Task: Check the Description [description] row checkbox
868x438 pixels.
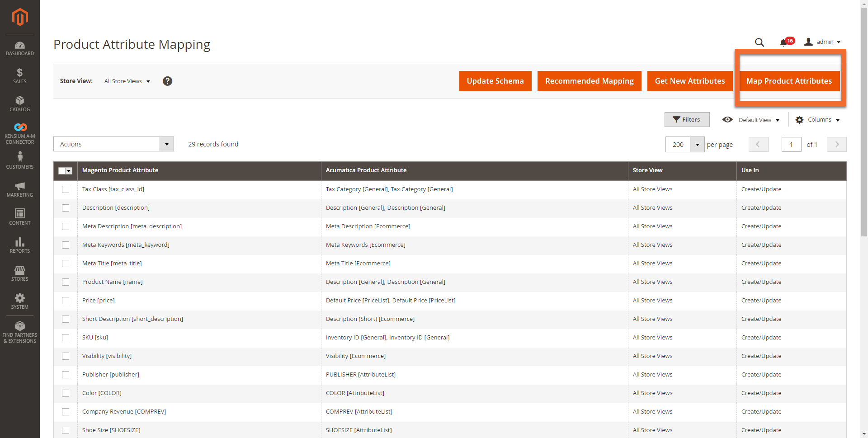Action: point(66,208)
